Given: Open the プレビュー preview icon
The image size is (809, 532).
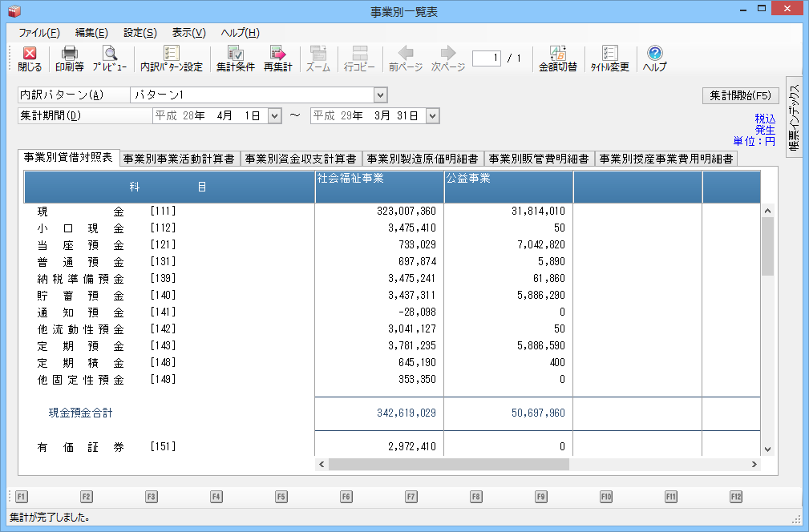Looking at the screenshot, I should (109, 54).
